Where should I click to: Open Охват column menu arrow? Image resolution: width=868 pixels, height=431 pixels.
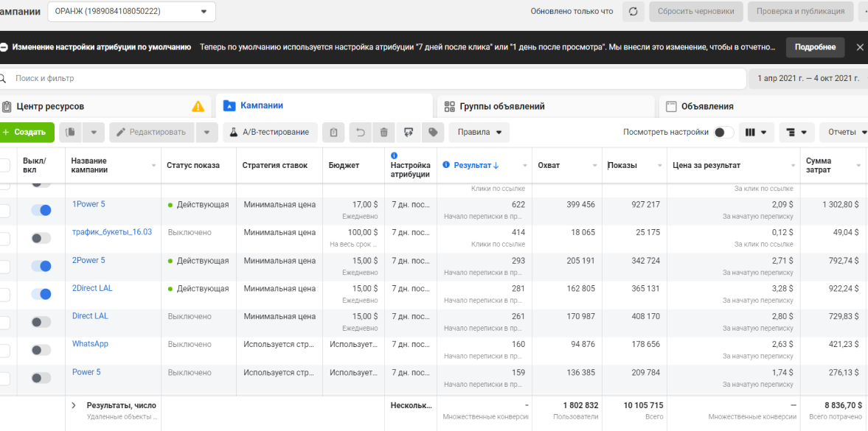(594, 166)
